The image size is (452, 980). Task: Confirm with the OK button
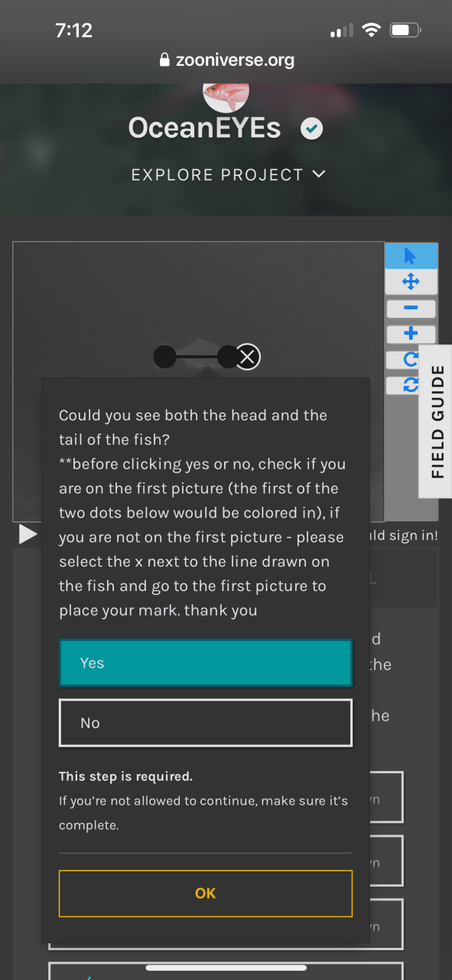[205, 893]
